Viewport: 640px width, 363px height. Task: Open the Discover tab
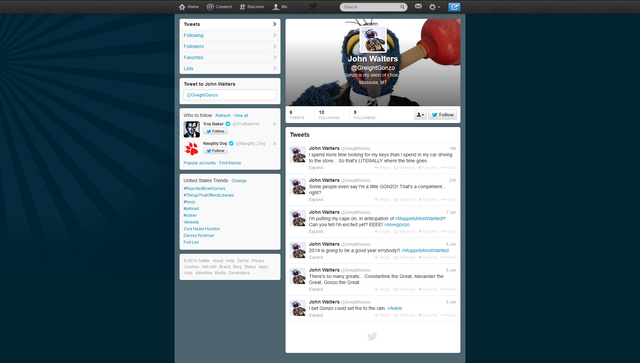[252, 7]
